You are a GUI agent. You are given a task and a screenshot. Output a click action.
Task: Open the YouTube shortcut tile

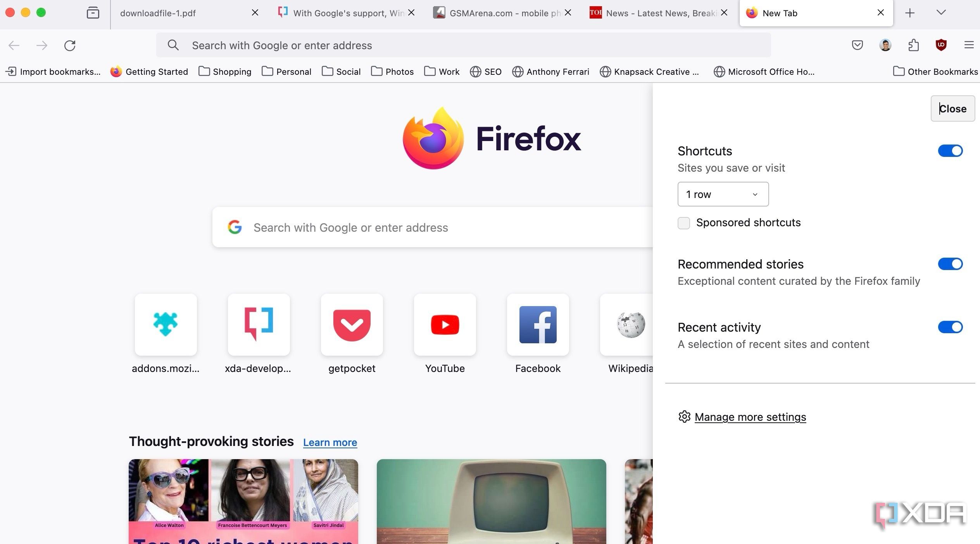click(445, 325)
